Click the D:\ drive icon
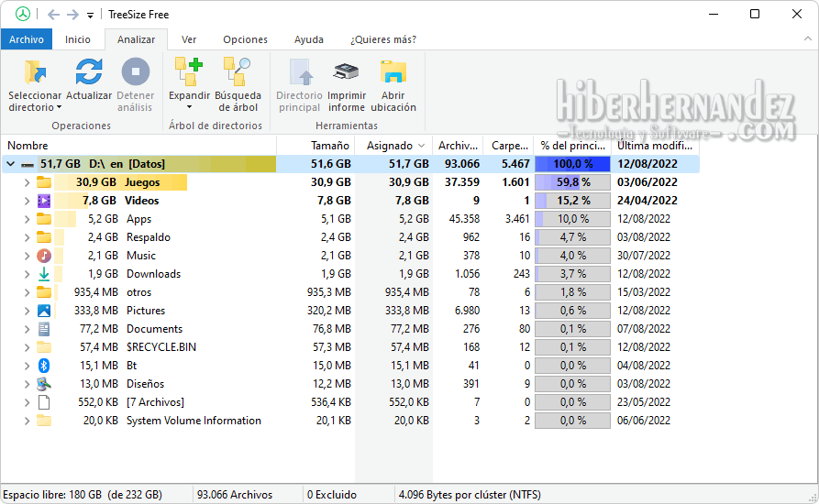Viewport: 819px width, 504px height. [x=28, y=164]
